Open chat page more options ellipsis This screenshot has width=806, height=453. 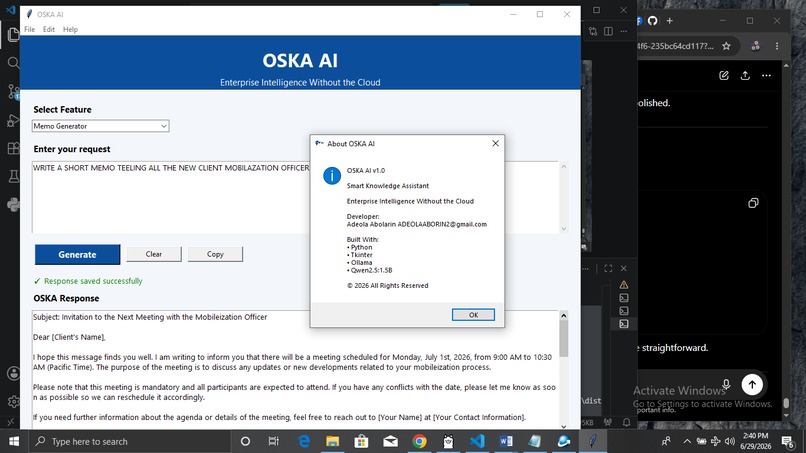point(766,76)
